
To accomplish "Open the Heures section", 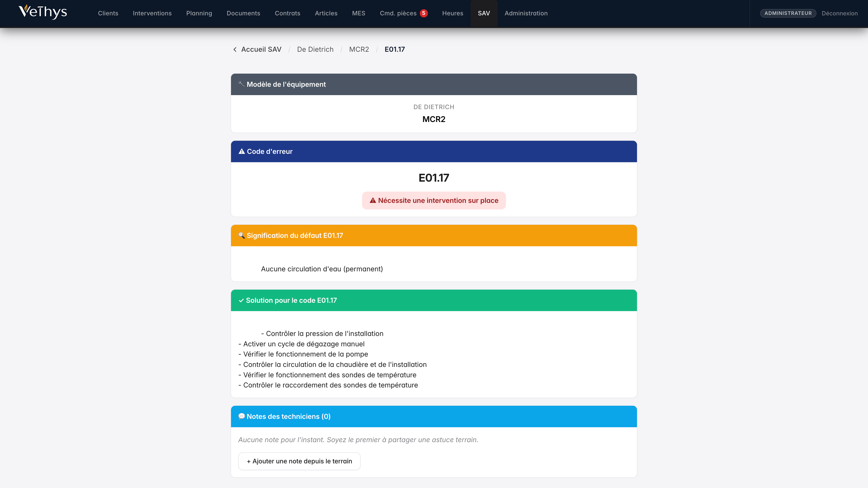I will [453, 13].
